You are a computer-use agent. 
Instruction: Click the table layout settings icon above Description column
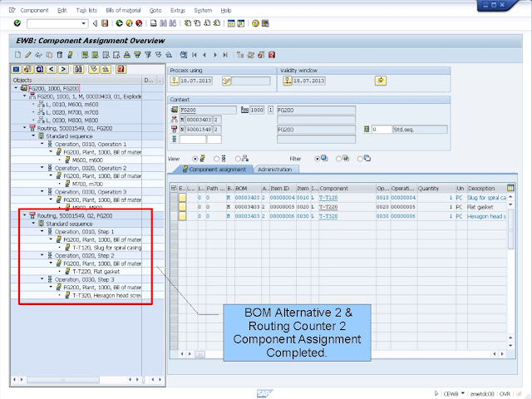(510, 188)
